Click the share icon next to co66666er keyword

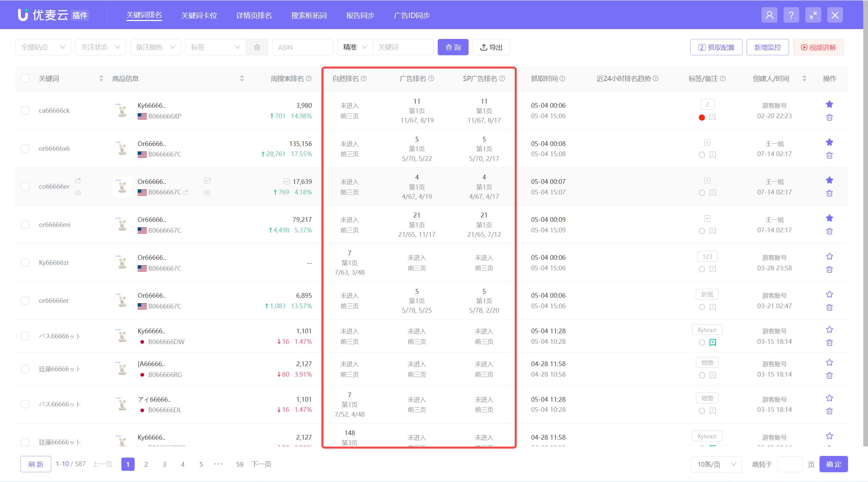[78, 180]
